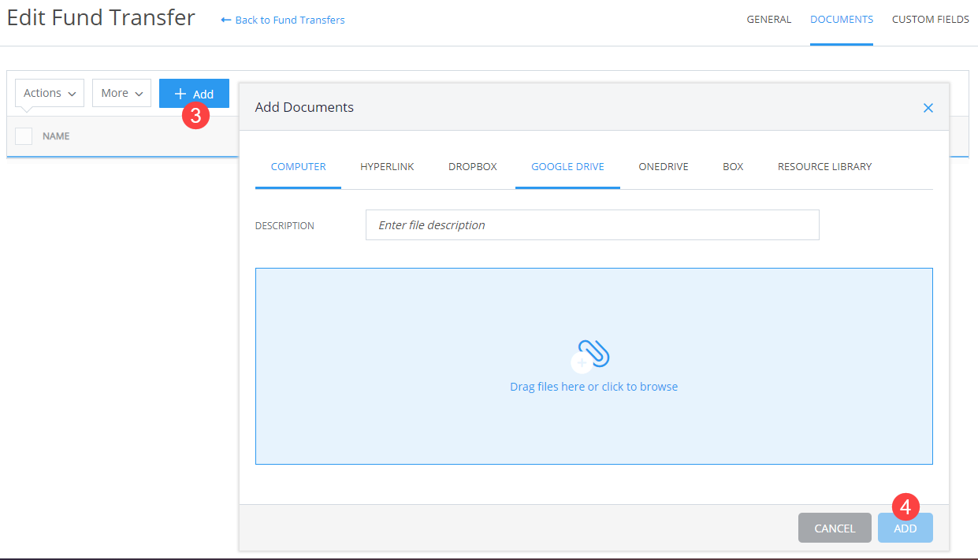The image size is (978, 560).
Task: Click the ADD button in dialog footer
Action: [x=905, y=528]
